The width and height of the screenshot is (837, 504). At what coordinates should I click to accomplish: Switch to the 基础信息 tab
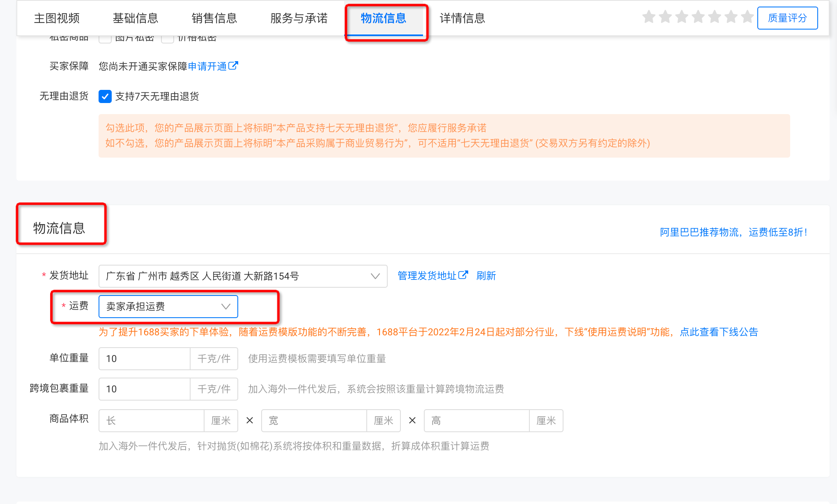(136, 18)
